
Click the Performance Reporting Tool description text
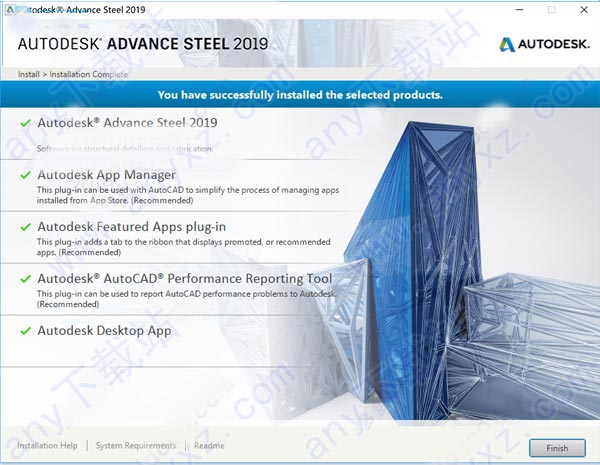point(187,299)
